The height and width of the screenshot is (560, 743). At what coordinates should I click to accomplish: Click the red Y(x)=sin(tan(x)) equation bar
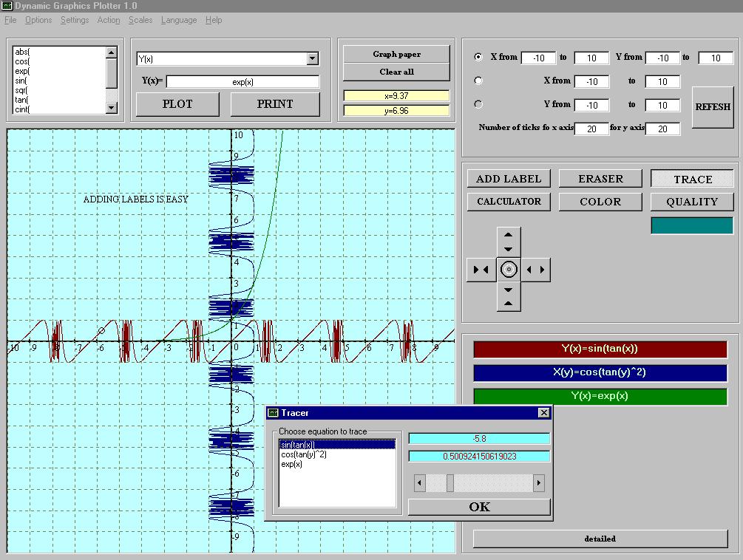pyautogui.click(x=600, y=349)
